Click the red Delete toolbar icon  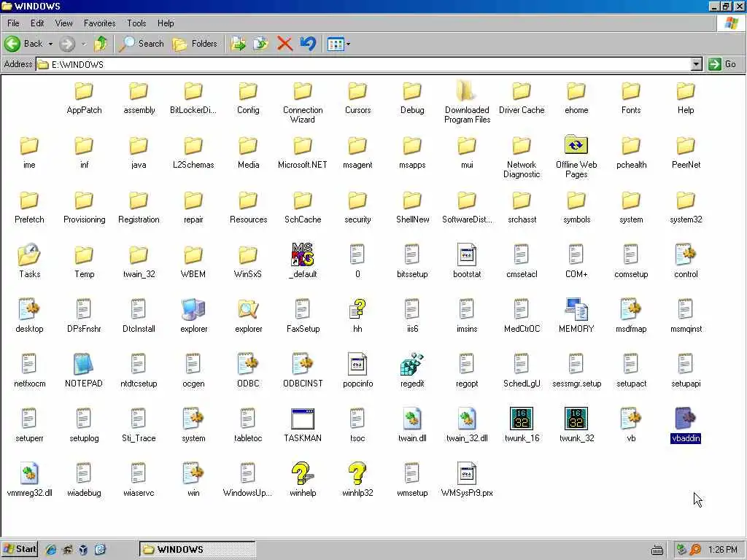285,44
